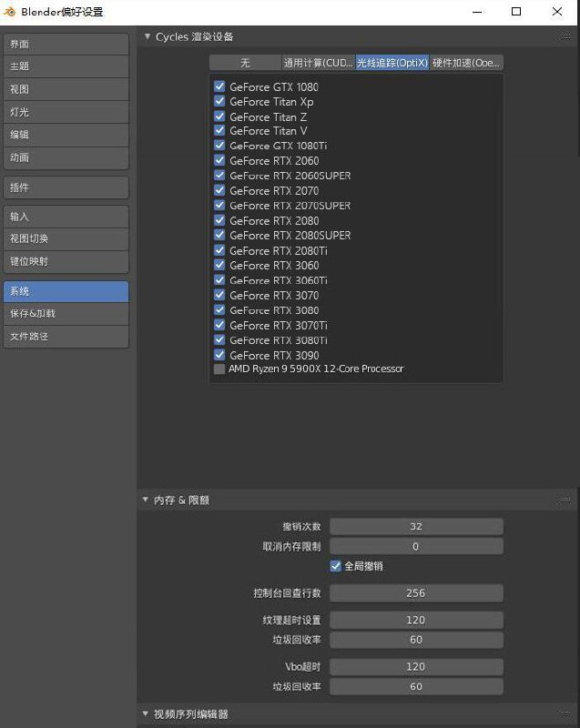Screen dimensions: 580x728
Task: Click the 内存 & 限额 panel grip icon
Action: [565, 500]
